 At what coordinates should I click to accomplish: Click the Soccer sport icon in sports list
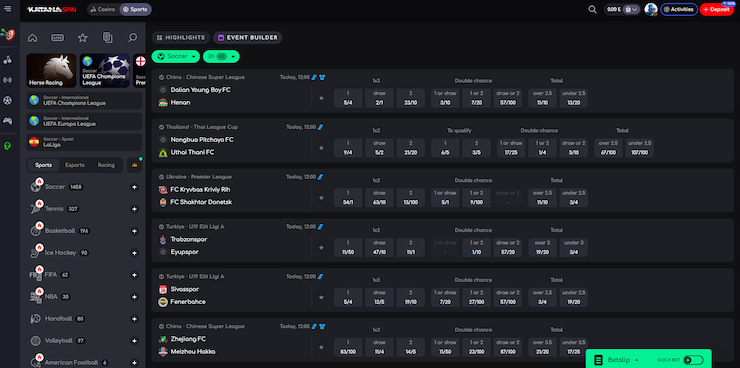point(36,186)
